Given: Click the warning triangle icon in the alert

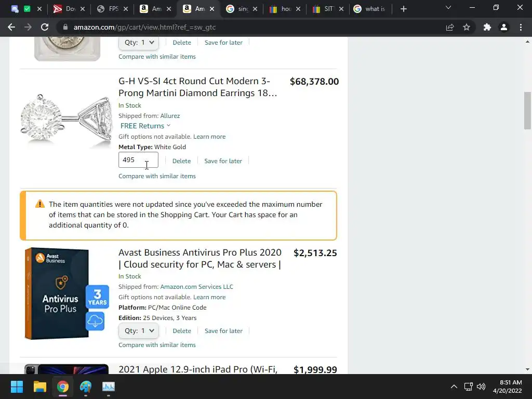Looking at the screenshot, I should [39, 204].
